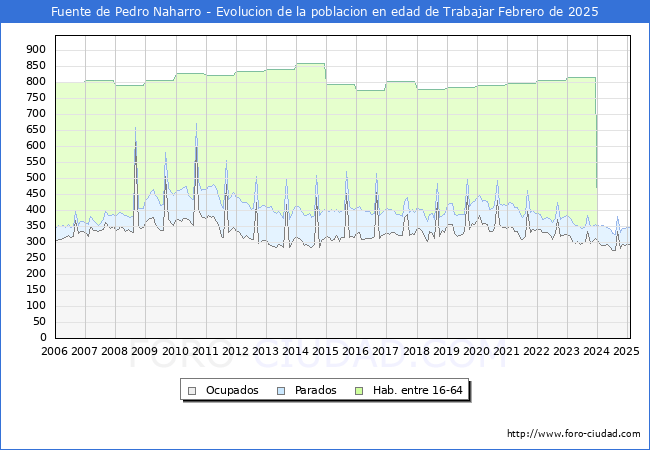Click the 150 y-axis value
650x450 pixels.
pyautogui.click(x=36, y=290)
